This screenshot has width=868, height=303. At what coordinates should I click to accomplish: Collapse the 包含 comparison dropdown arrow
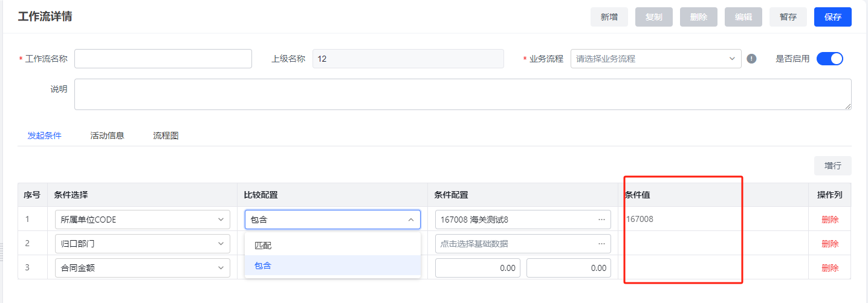(411, 220)
